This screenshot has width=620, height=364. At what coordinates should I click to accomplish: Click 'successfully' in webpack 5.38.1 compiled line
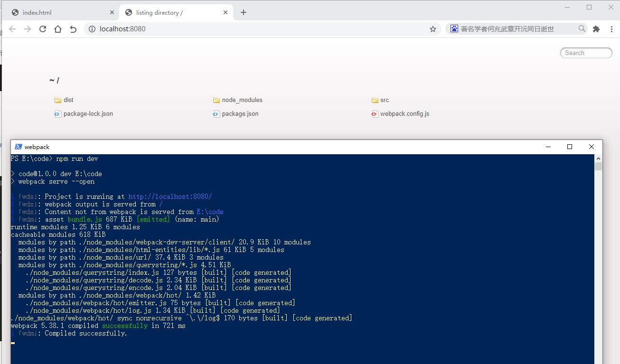pos(125,326)
